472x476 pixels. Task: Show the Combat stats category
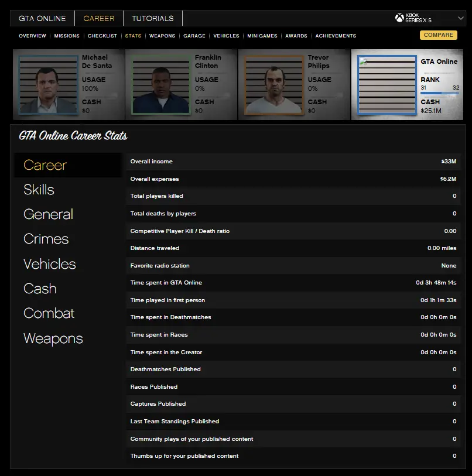coord(49,313)
